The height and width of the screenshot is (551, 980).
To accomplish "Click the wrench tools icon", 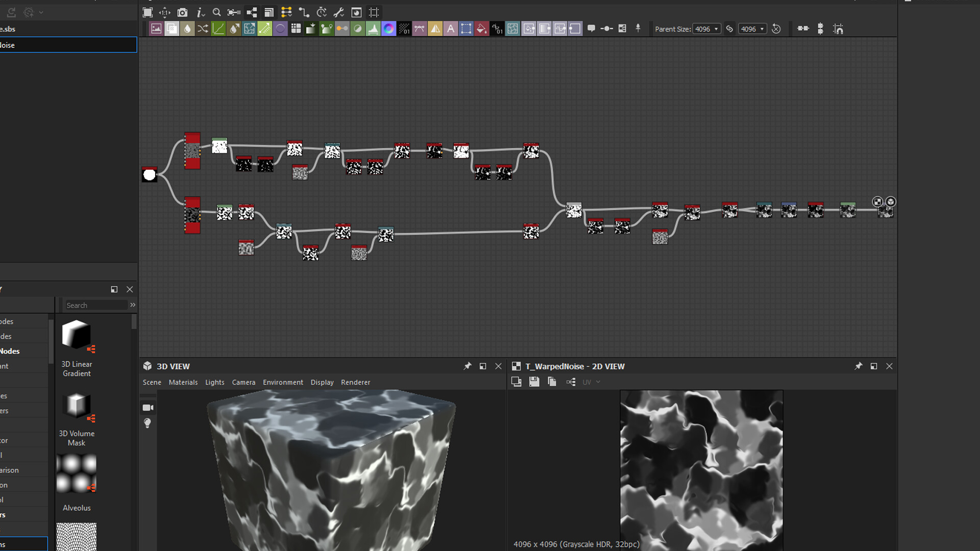I will [x=338, y=12].
